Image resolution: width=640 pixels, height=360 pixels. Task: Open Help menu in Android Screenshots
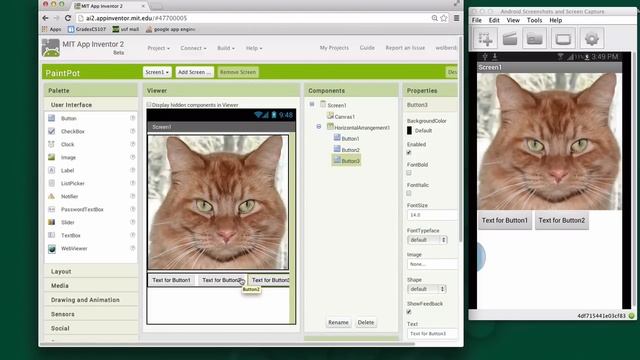tap(556, 20)
